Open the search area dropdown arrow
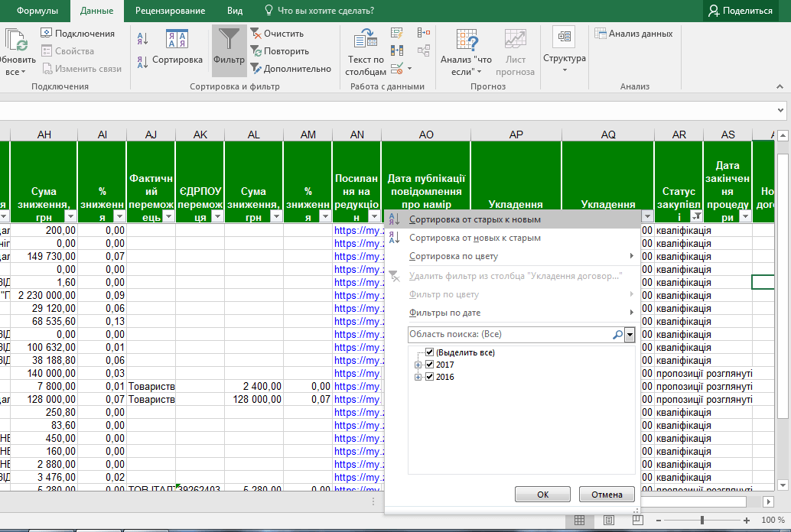791x532 pixels. click(x=630, y=335)
